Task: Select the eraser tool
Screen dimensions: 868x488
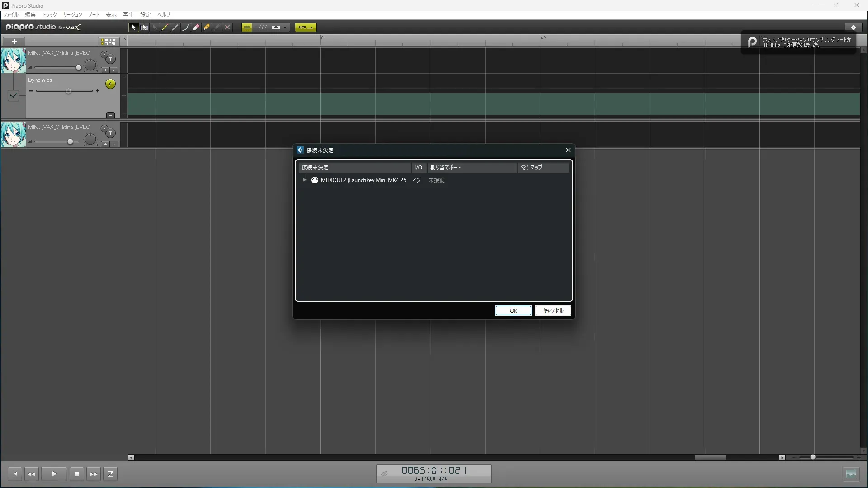Action: pos(196,28)
